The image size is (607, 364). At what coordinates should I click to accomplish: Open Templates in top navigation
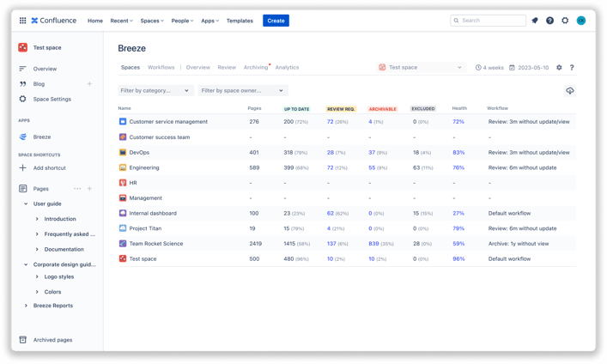[x=240, y=21]
